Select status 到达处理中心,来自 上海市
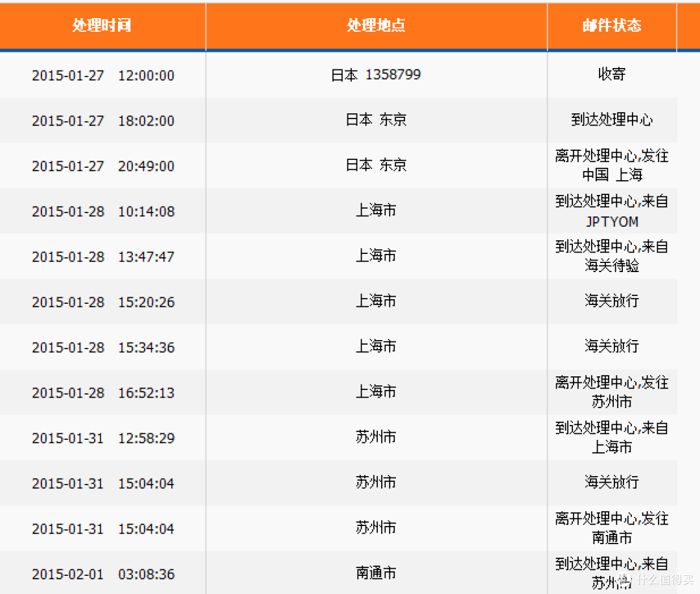Viewport: 700px width, 594px height. point(612,437)
